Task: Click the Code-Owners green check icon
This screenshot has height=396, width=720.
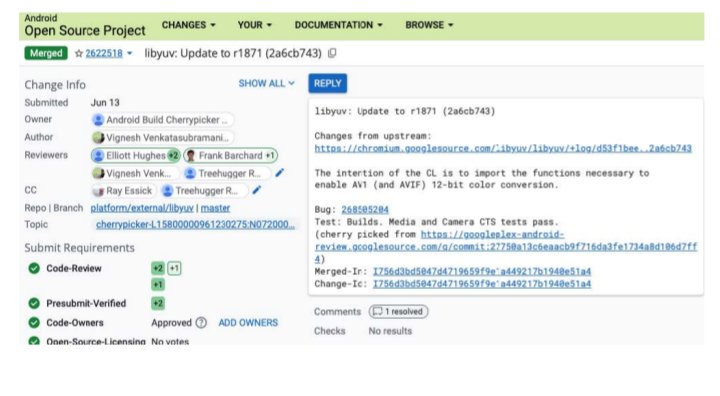Action: click(x=34, y=322)
